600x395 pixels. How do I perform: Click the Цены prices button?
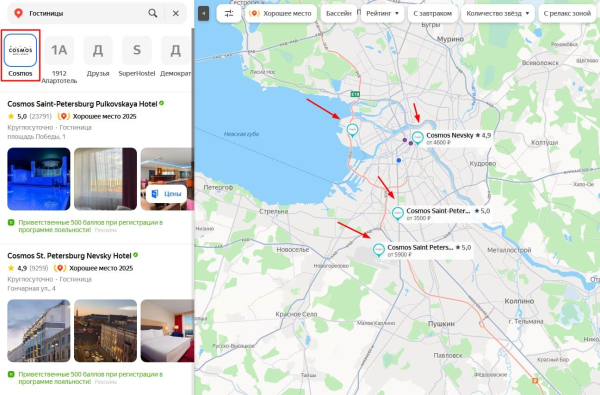[x=166, y=194]
